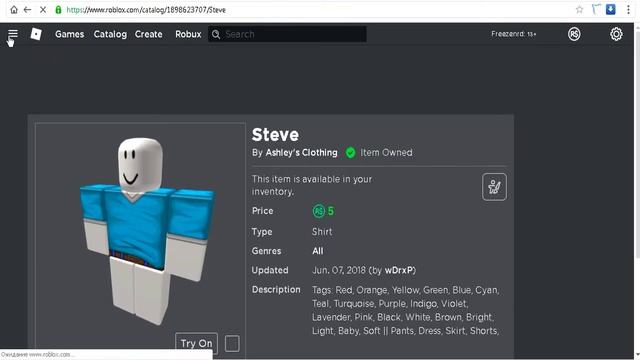Click the Freezenrd username label
The width and height of the screenshot is (640, 360).
tap(513, 34)
